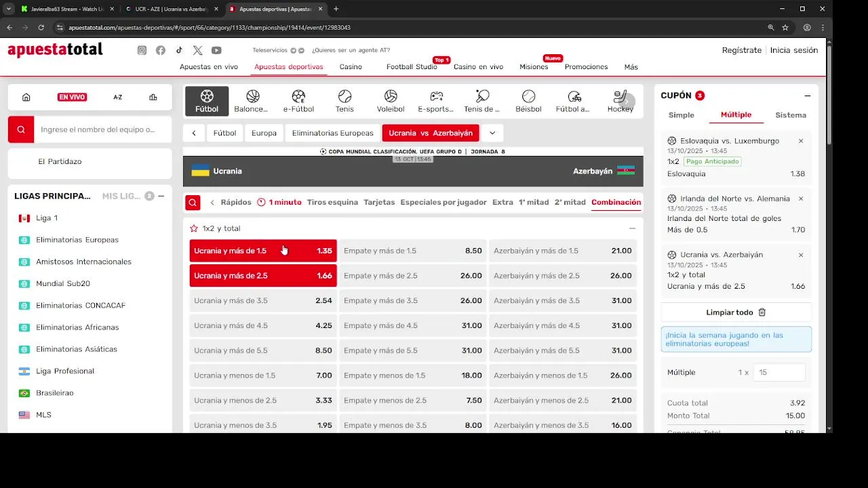Reload the page in Chrome

click(x=41, y=28)
